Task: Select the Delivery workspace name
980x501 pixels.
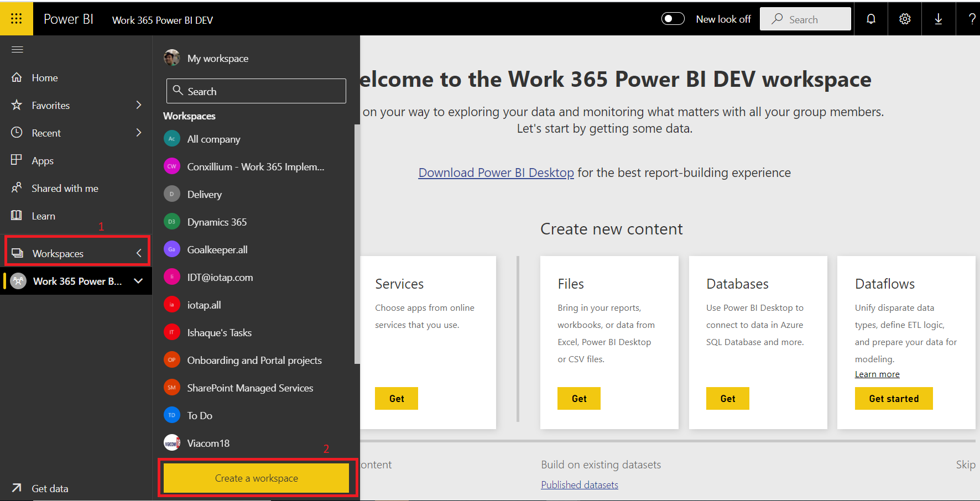Action: click(x=205, y=194)
